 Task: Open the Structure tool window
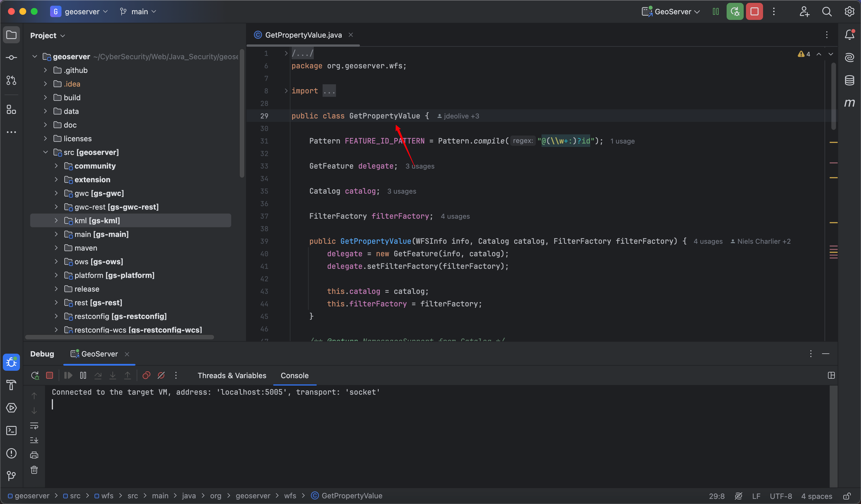pos(11,110)
